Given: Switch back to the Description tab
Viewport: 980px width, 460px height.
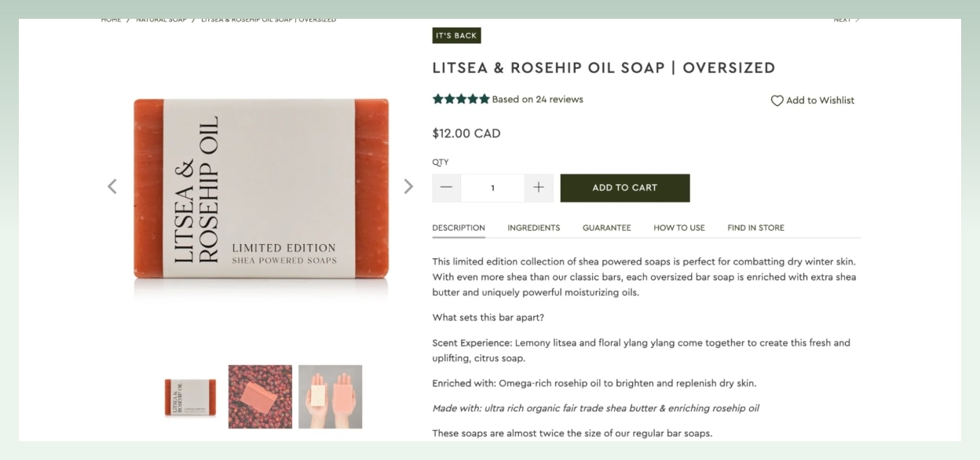Looking at the screenshot, I should click(458, 228).
